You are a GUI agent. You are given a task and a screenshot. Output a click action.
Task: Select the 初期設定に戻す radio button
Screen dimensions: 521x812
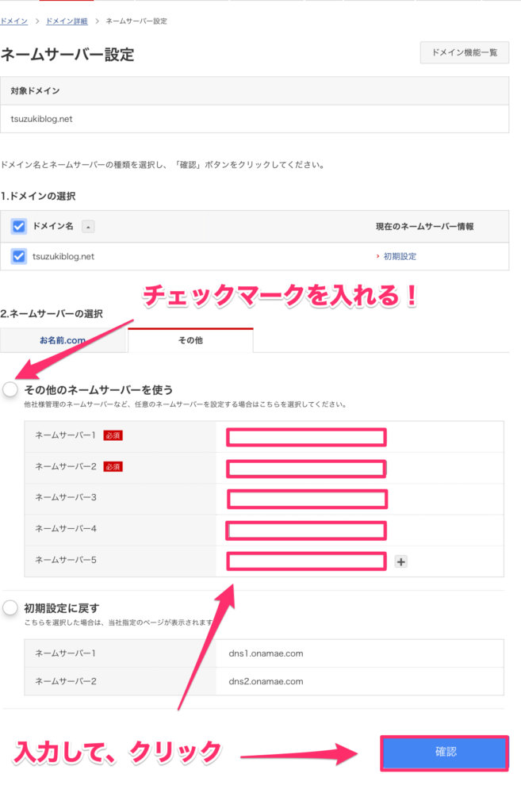point(10,607)
